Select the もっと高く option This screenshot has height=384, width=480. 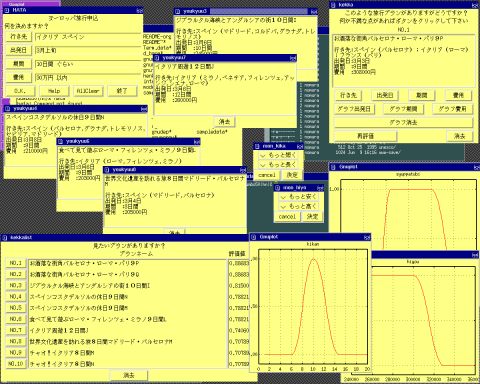(298, 207)
